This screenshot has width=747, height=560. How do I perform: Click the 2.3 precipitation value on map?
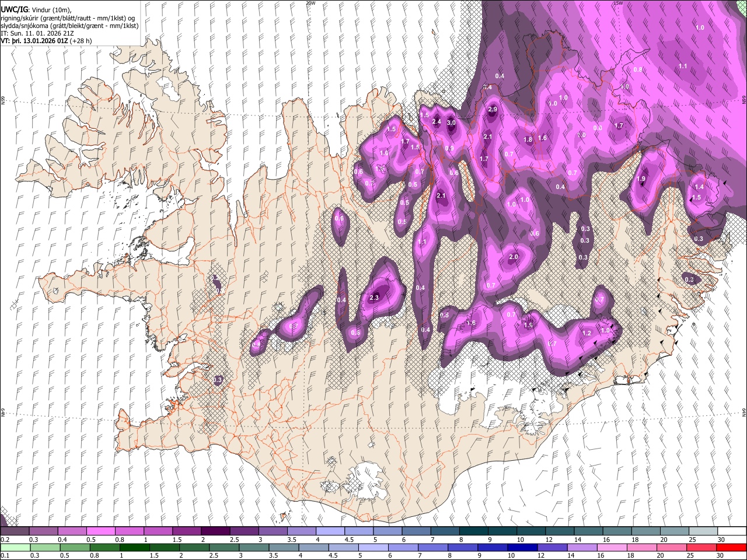[375, 297]
